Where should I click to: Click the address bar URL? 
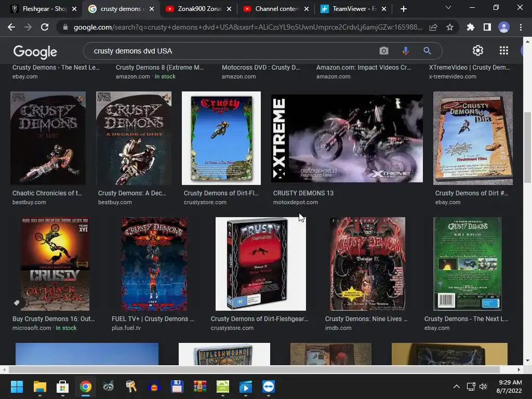pos(248,27)
